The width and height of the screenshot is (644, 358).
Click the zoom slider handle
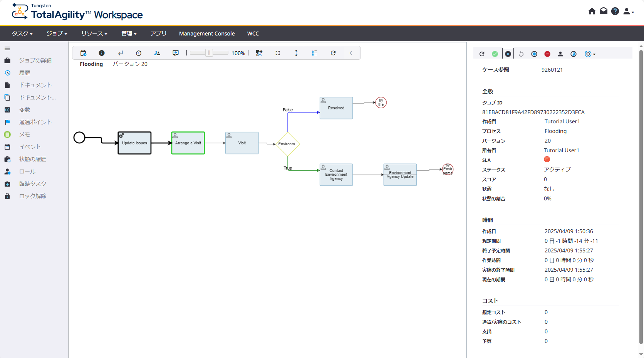point(209,53)
